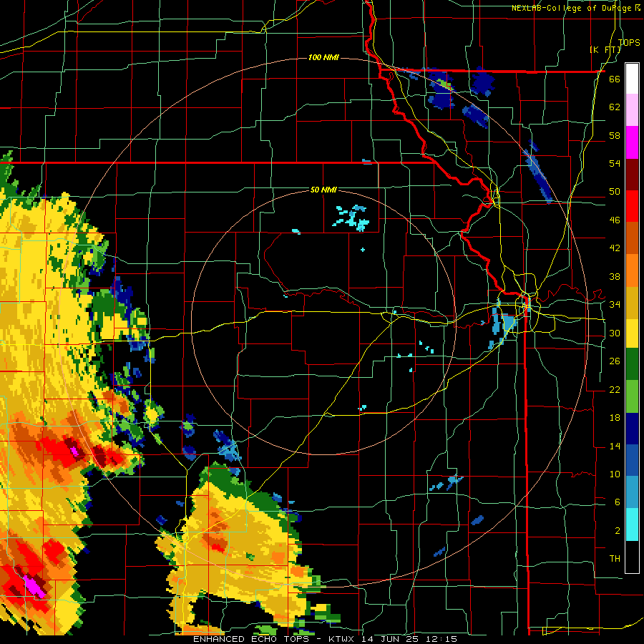Click the "58" legend value
This screenshot has height=644, width=644.
(x=615, y=135)
